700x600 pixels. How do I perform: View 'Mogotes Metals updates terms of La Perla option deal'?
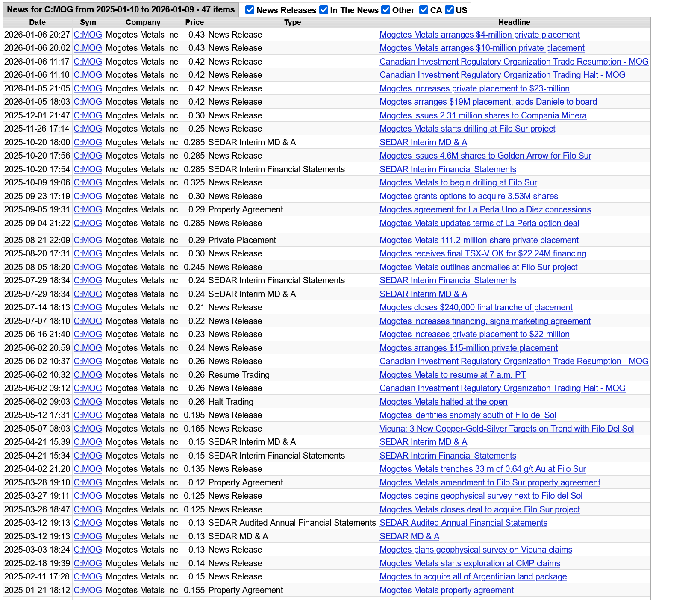click(479, 223)
